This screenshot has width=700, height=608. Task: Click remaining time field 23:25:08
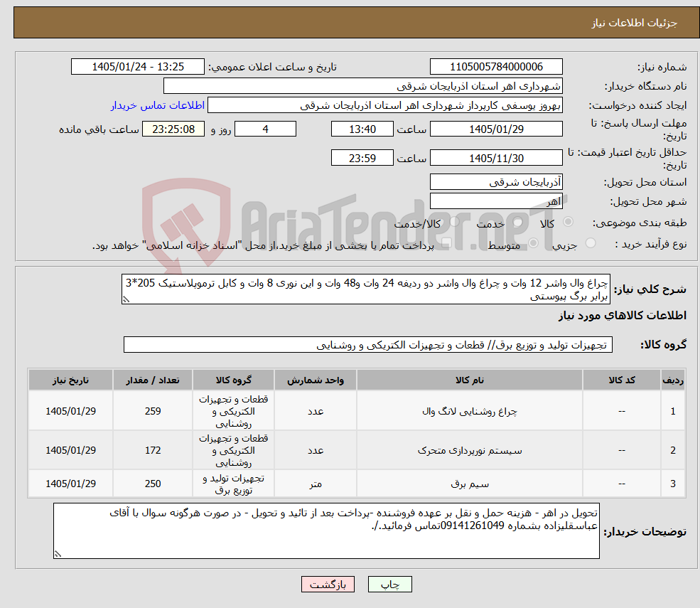click(173, 129)
